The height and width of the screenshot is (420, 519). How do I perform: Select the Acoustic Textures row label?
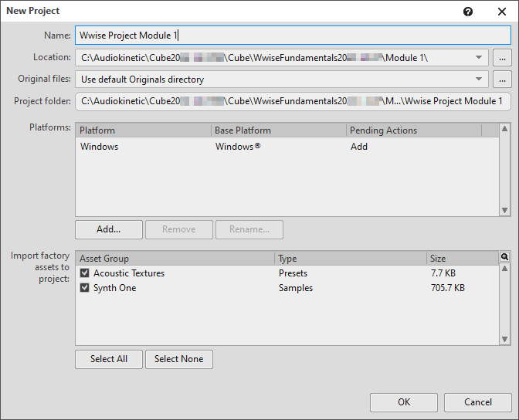tap(129, 273)
